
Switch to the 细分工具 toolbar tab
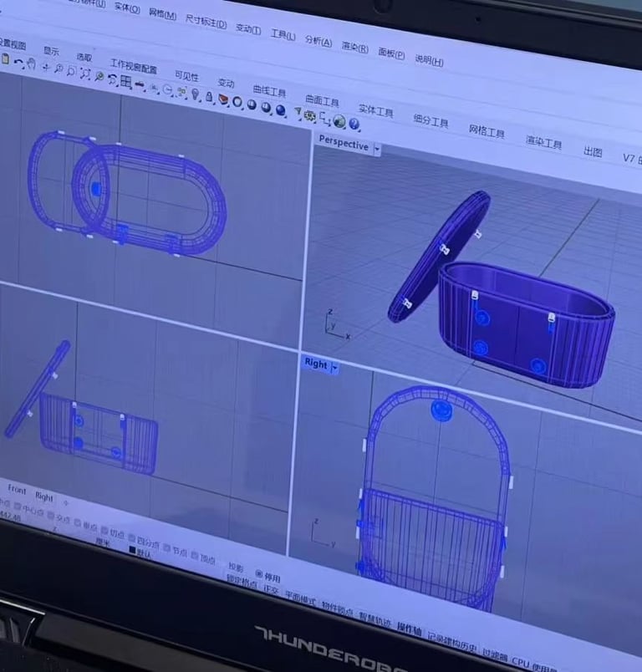click(x=431, y=121)
